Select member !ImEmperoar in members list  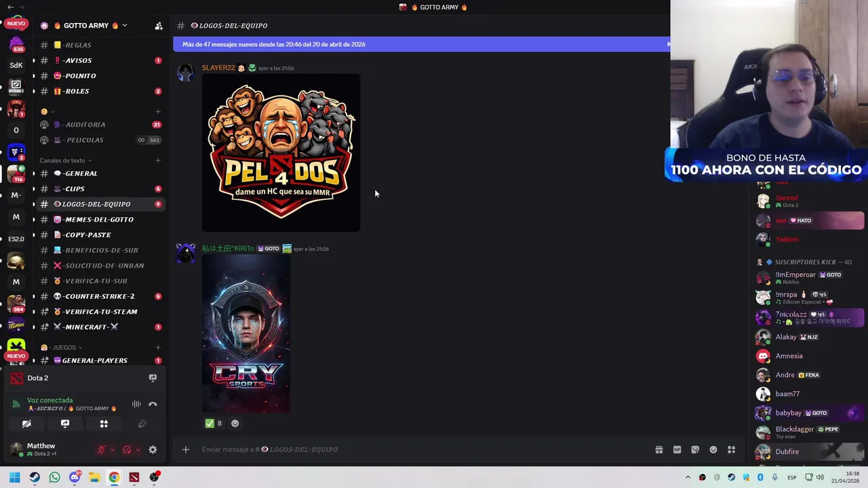click(810, 278)
